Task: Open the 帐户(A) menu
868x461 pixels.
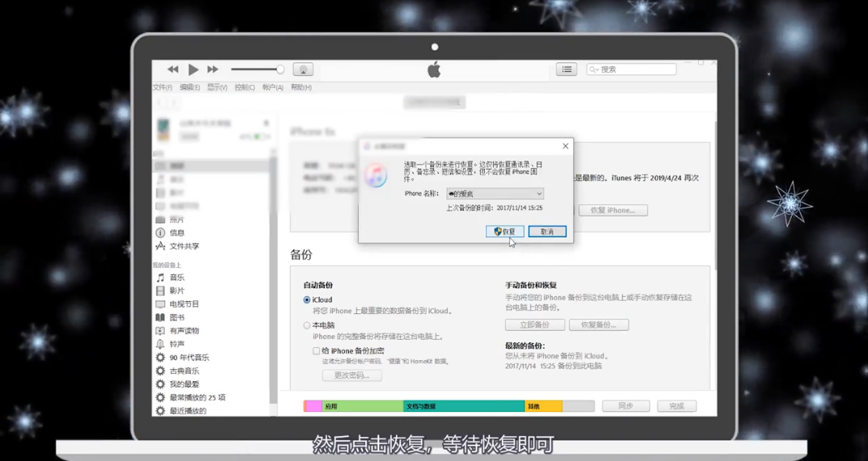Action: click(273, 87)
